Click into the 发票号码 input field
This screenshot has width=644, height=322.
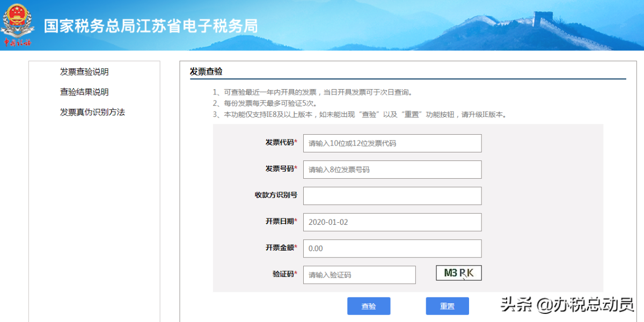coord(392,170)
